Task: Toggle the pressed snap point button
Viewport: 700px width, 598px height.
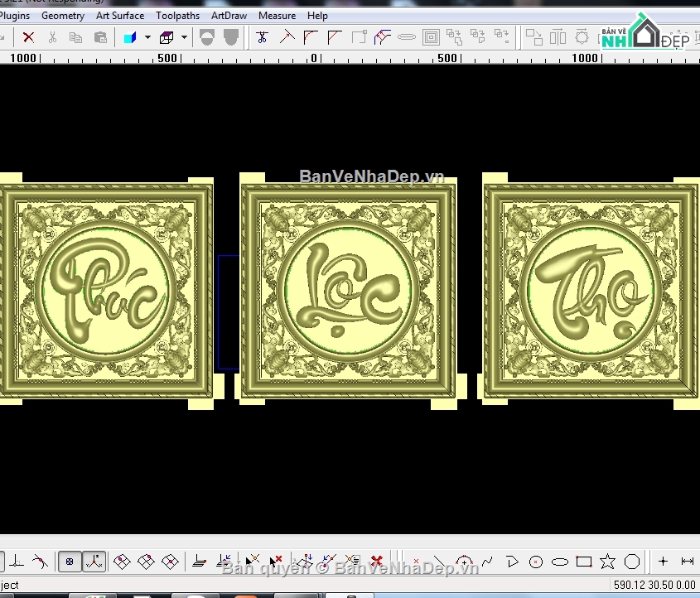Action: [x=70, y=562]
